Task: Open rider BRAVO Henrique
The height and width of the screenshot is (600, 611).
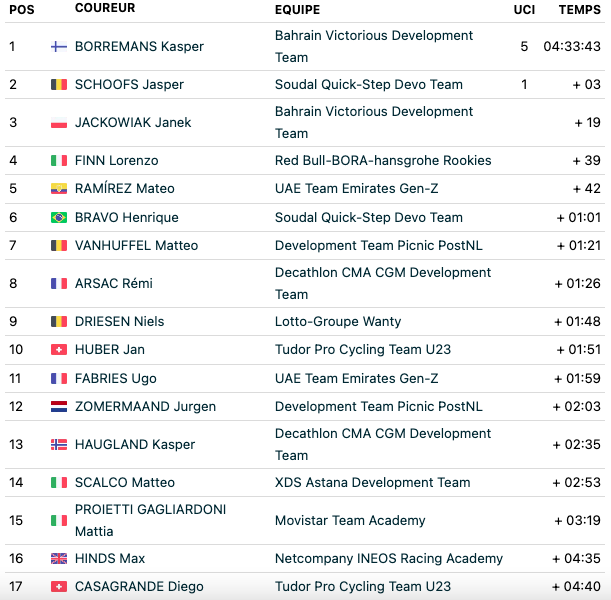Action: [x=127, y=217]
